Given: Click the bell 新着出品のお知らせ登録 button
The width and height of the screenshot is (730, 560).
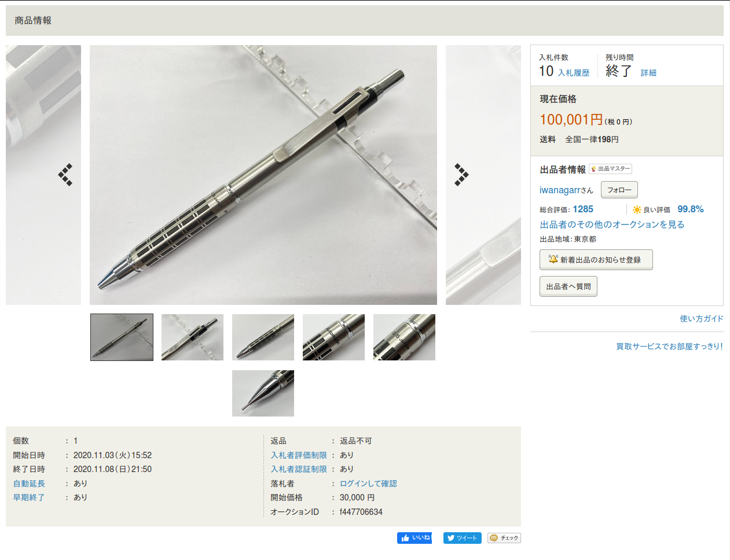Looking at the screenshot, I should (596, 260).
